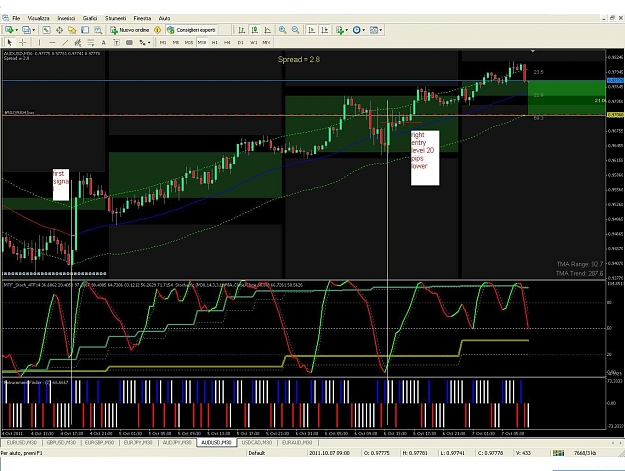Image resolution: width=625 pixels, height=471 pixels.
Task: Click the Default profile status entry
Action: click(257, 453)
